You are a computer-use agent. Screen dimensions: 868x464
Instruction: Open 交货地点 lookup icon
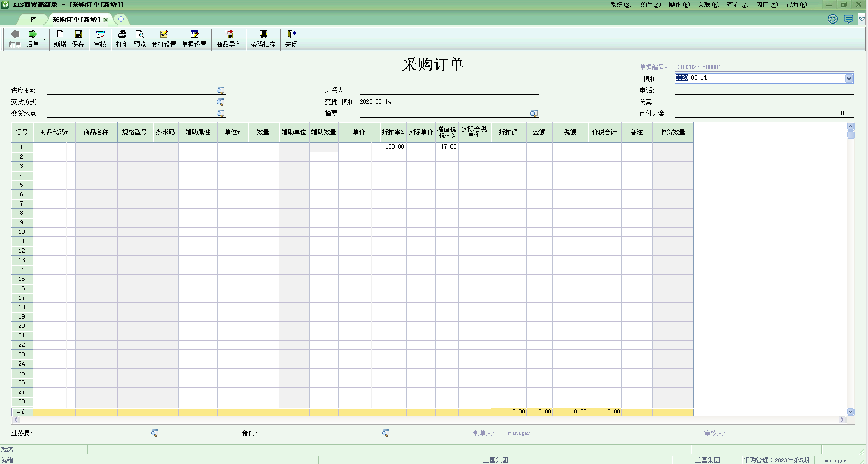tap(221, 114)
